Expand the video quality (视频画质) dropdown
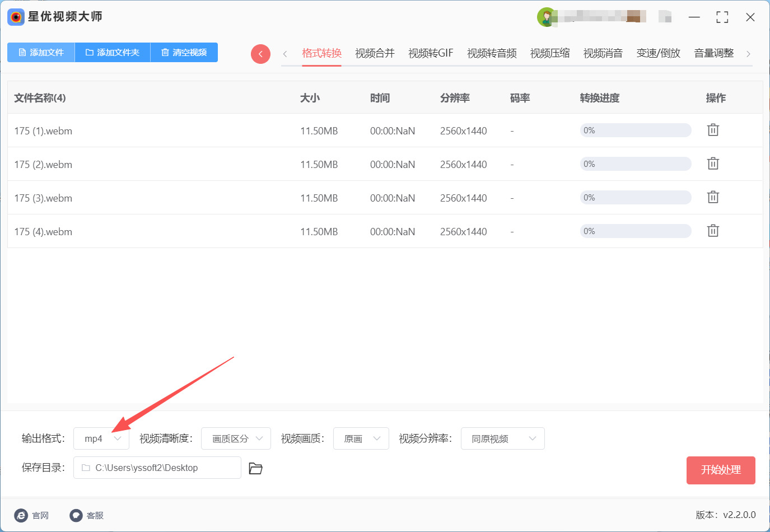 point(361,438)
